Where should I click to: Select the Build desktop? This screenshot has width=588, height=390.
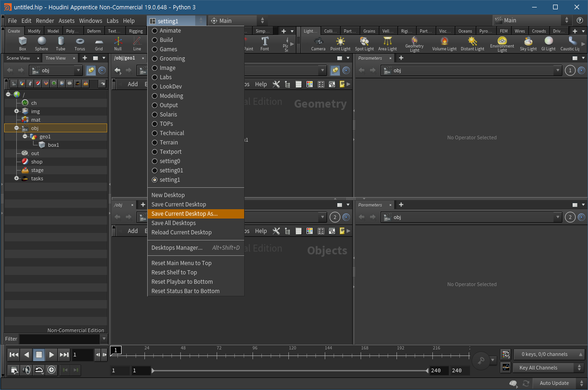click(x=166, y=40)
